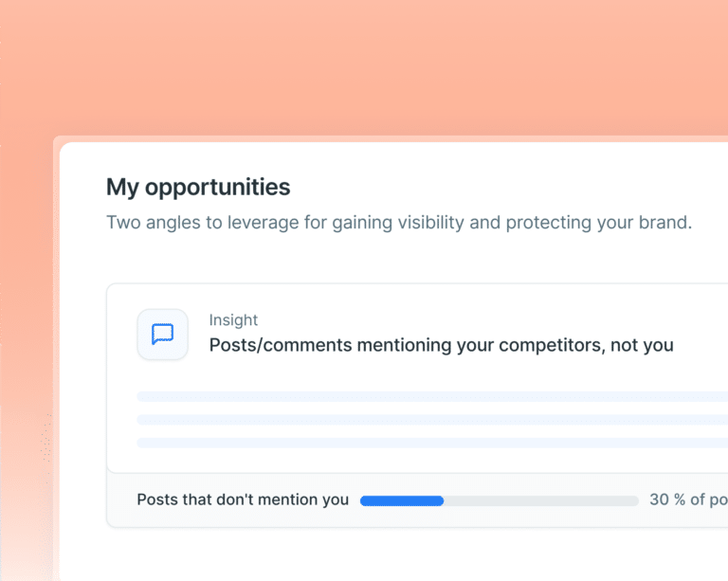The height and width of the screenshot is (581, 728).
Task: Click the first placeholder line in insight card
Action: point(432,397)
